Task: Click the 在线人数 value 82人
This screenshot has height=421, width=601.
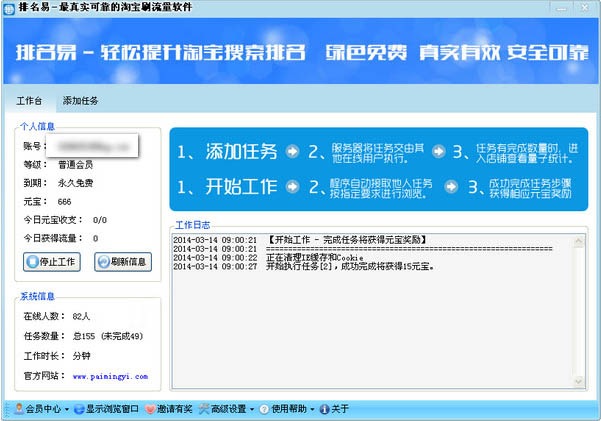Action: (81, 316)
